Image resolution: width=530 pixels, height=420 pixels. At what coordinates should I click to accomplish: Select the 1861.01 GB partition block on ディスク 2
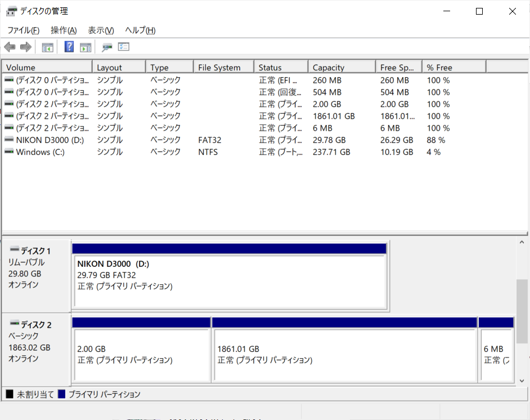(x=344, y=355)
